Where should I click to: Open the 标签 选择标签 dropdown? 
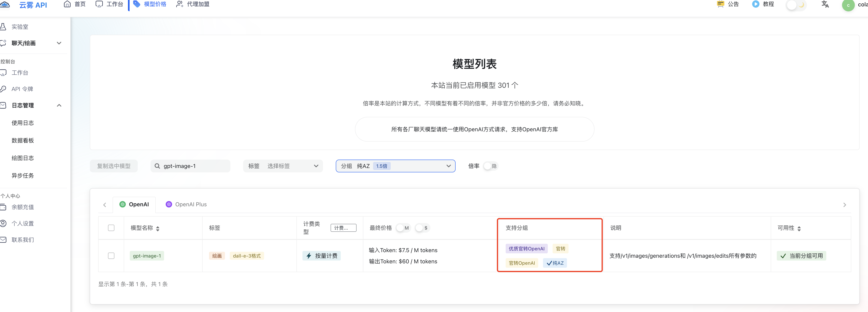pos(283,166)
